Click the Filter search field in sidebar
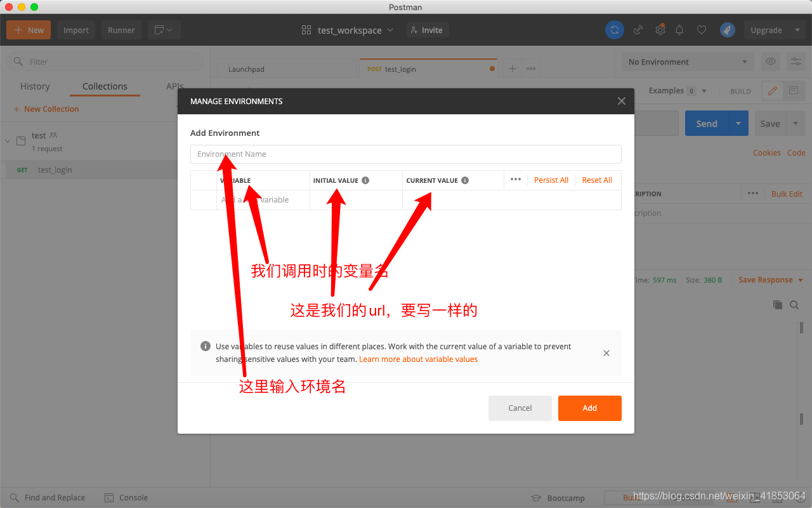This screenshot has width=812, height=508. (x=105, y=62)
